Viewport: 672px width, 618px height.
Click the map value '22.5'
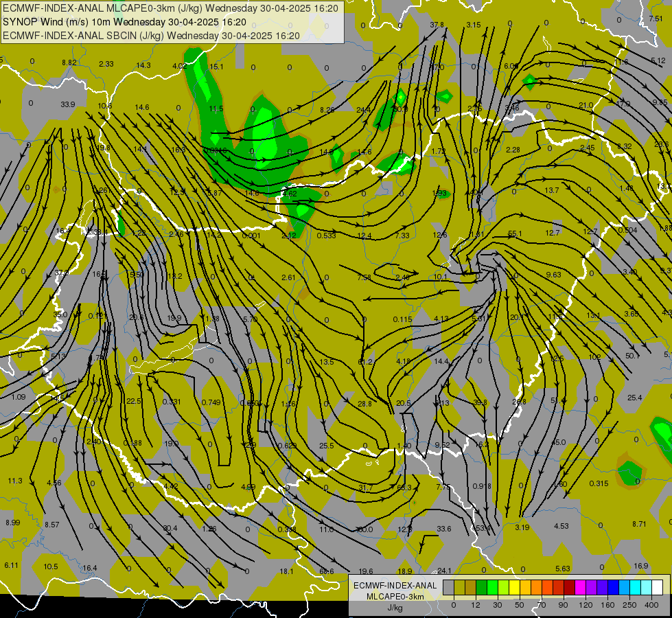[x=134, y=401]
